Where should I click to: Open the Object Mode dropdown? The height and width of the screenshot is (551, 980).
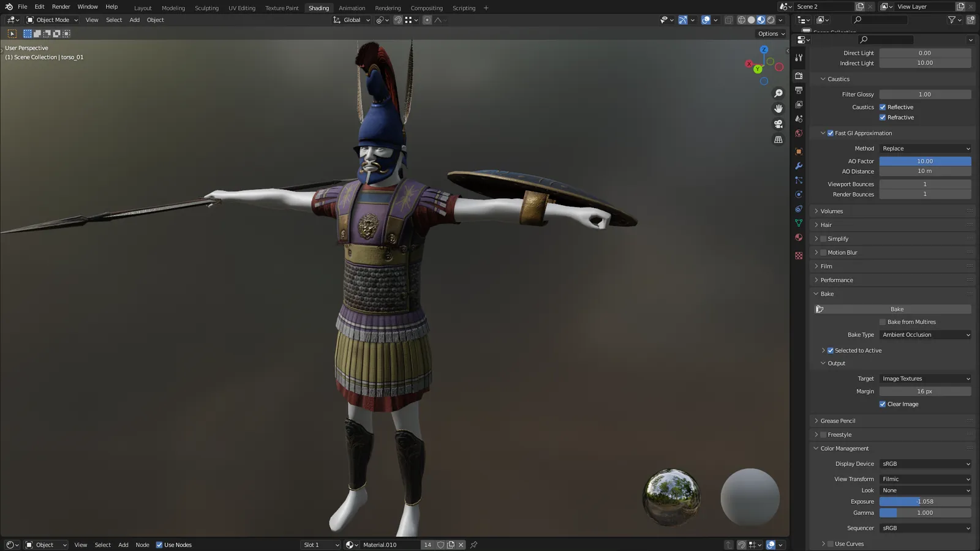click(52, 20)
